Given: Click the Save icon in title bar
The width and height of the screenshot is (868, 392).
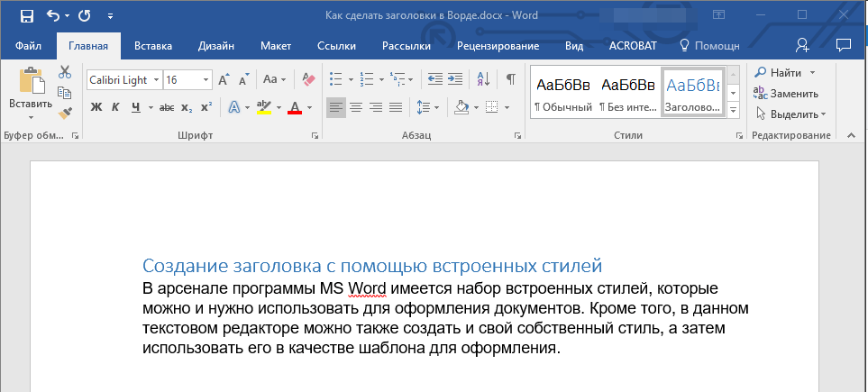Looking at the screenshot, I should click(x=26, y=15).
